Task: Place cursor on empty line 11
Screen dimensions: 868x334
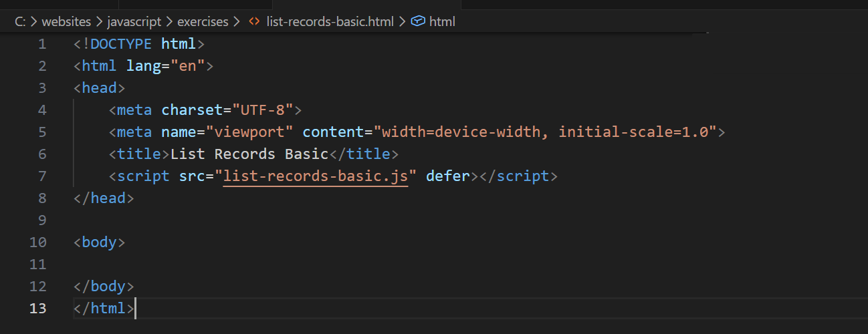Action: coord(267,265)
